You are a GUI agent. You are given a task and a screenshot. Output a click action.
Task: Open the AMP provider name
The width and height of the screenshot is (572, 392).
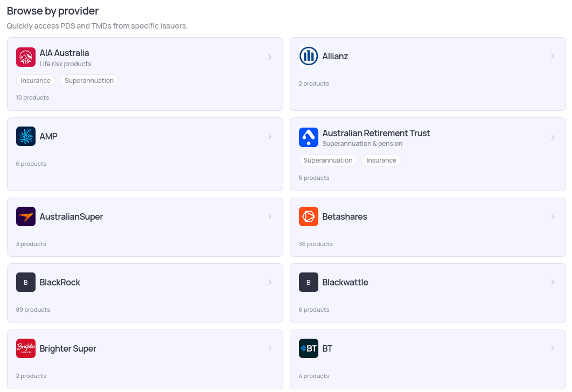coord(48,136)
